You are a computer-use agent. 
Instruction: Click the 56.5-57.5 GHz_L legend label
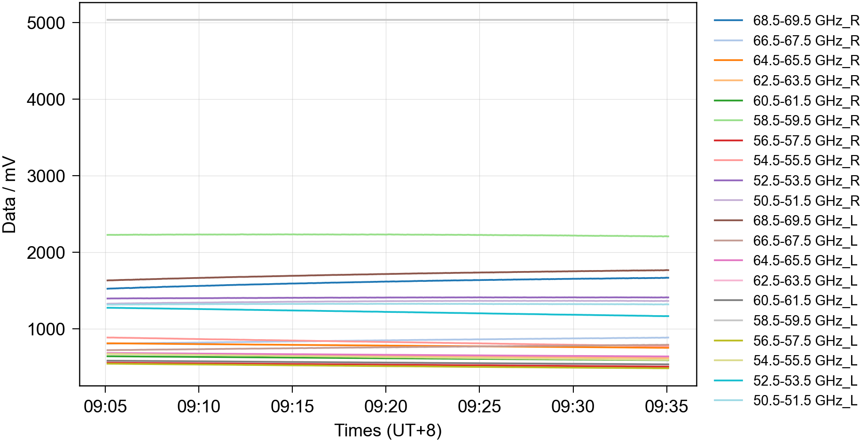805,341
